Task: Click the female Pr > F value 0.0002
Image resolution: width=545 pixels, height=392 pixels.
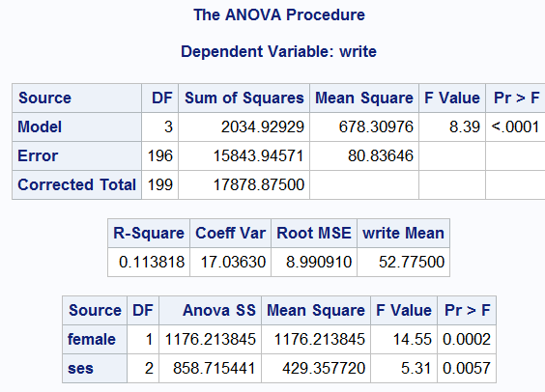Action: pos(467,339)
